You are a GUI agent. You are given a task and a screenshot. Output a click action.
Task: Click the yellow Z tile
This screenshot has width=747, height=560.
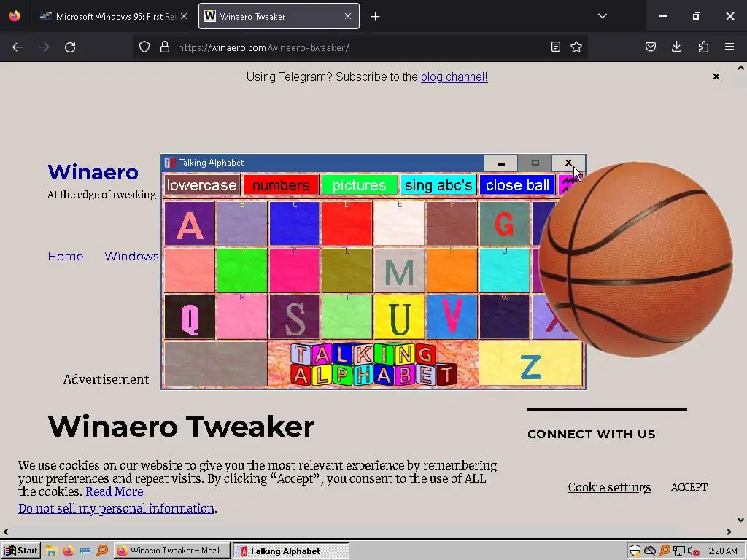(x=531, y=364)
